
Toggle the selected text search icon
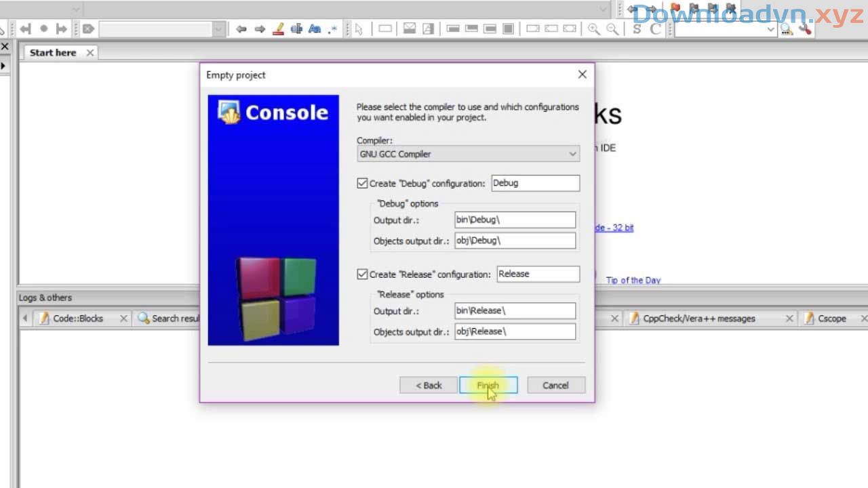point(296,29)
